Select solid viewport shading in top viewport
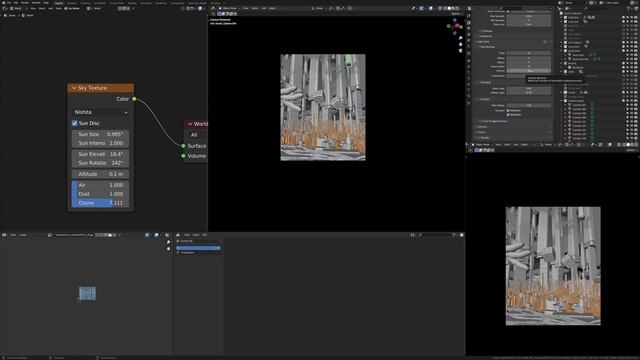The height and width of the screenshot is (360, 640). [x=449, y=8]
